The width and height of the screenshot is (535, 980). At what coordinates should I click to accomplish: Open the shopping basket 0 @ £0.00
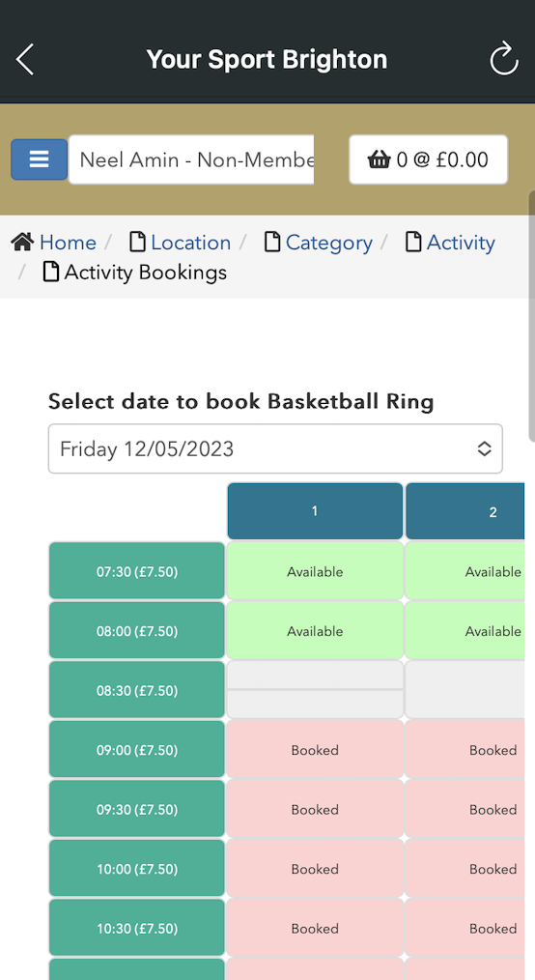(x=428, y=159)
